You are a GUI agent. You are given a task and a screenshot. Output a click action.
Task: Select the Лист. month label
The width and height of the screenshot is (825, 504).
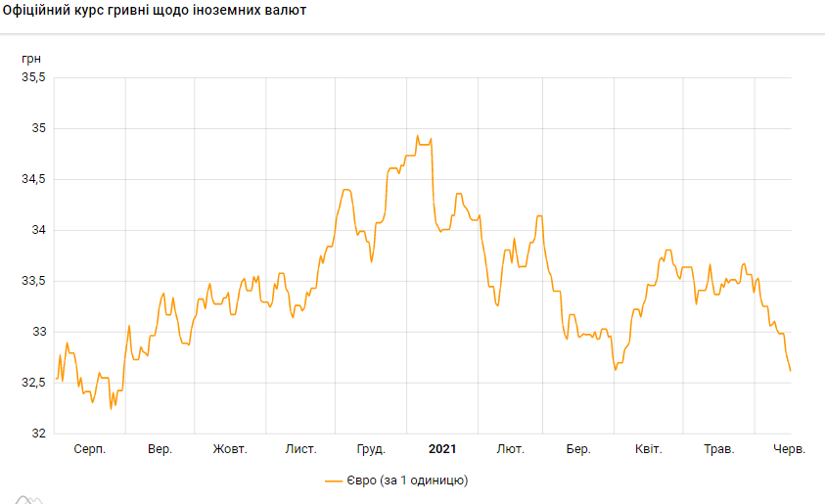click(x=300, y=449)
